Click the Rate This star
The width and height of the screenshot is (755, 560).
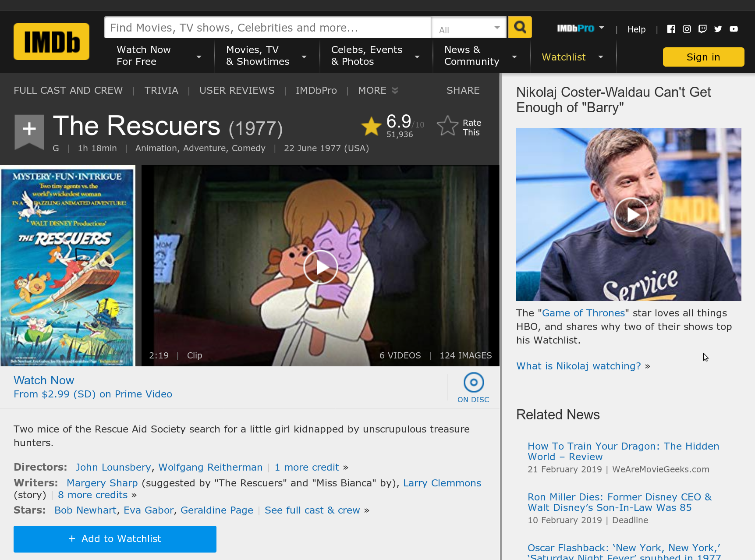point(447,126)
